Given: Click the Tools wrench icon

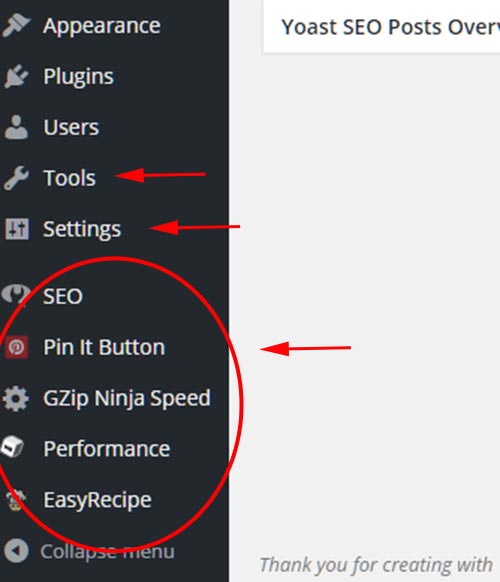Looking at the screenshot, I should pyautogui.click(x=16, y=178).
